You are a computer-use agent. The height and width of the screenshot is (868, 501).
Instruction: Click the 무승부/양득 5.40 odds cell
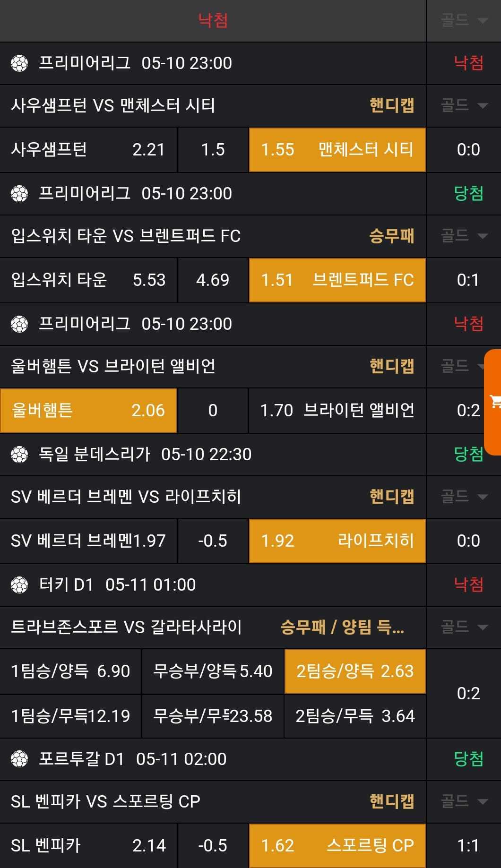[213, 671]
